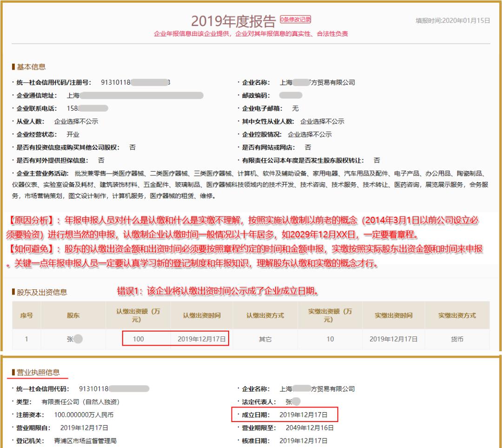This screenshot has height=448, width=502.
Task: Click the 企业控股情况 value 企业选择不公示
Action: [x=310, y=134]
